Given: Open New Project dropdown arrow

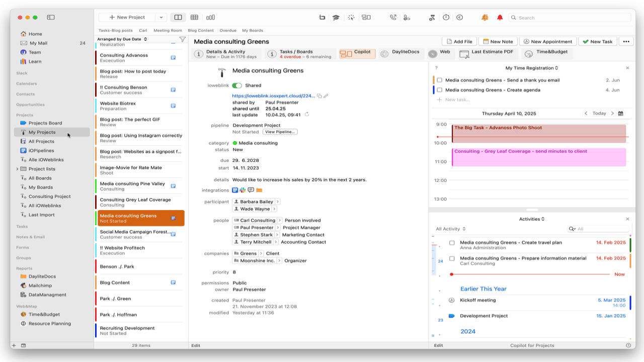Looking at the screenshot, I should coord(161,17).
